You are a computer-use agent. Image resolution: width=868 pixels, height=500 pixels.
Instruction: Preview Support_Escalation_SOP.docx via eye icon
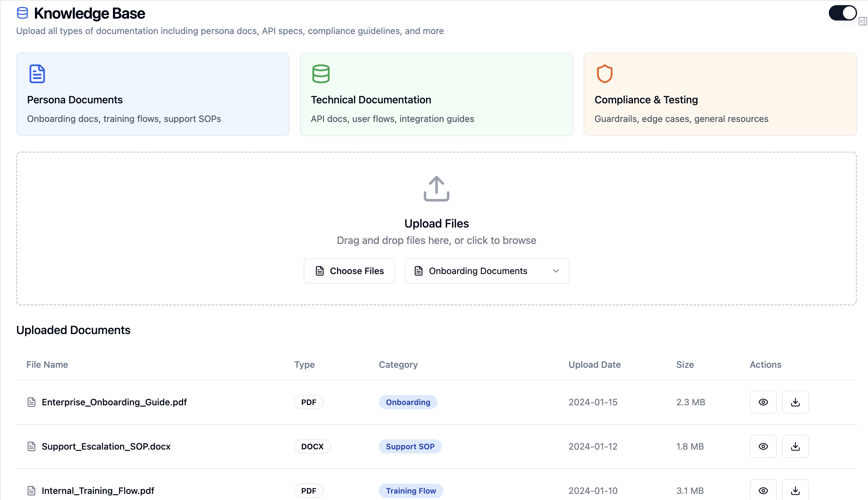[763, 446]
